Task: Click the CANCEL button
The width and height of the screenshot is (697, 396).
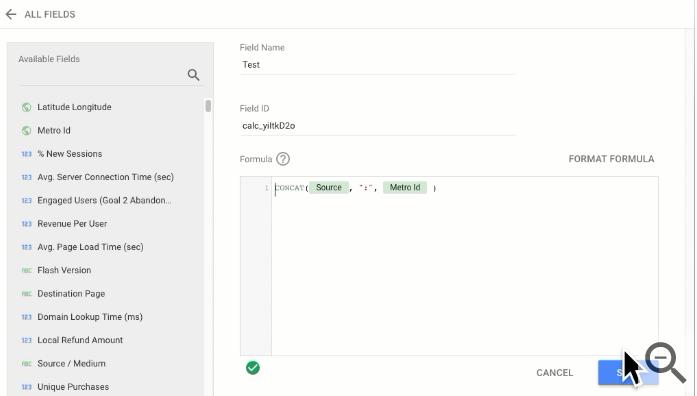Action: [x=554, y=373]
